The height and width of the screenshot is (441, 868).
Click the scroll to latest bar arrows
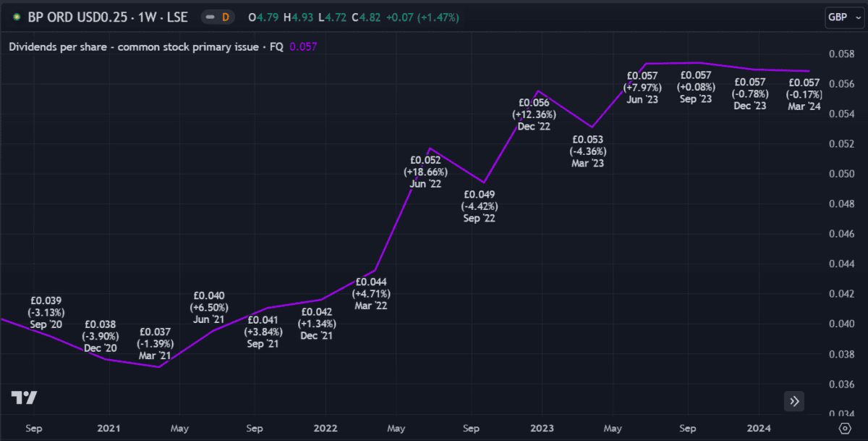click(793, 400)
